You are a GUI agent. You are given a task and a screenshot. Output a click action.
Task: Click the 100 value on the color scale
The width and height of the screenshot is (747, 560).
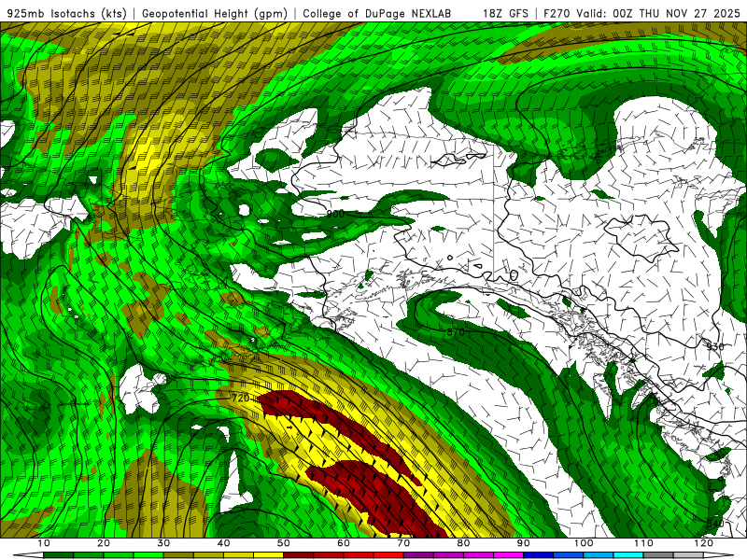pyautogui.click(x=584, y=543)
